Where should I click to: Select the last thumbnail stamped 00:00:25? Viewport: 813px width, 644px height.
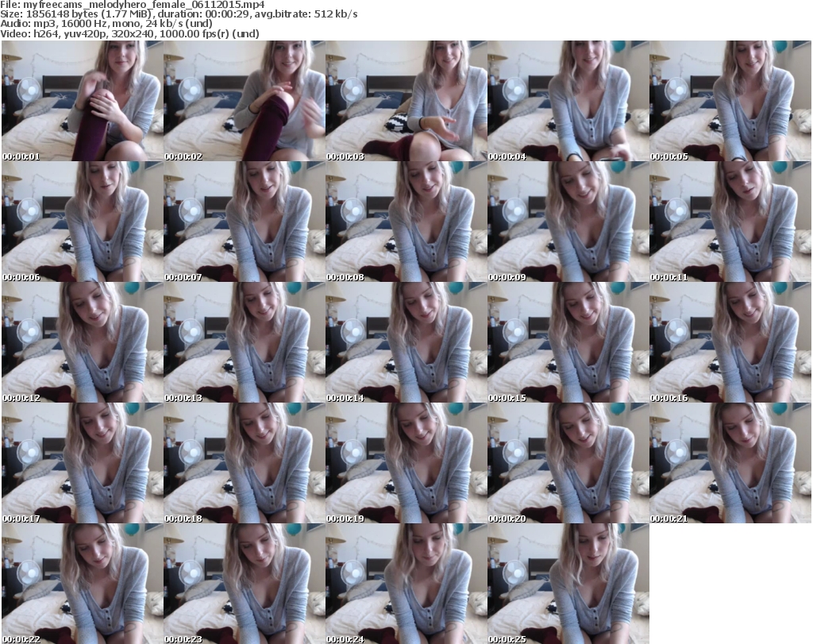click(568, 584)
